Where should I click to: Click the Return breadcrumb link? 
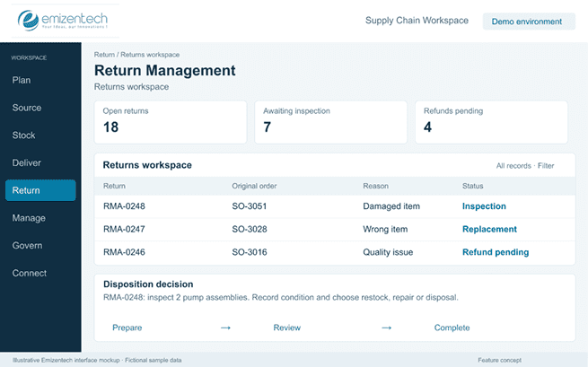104,55
